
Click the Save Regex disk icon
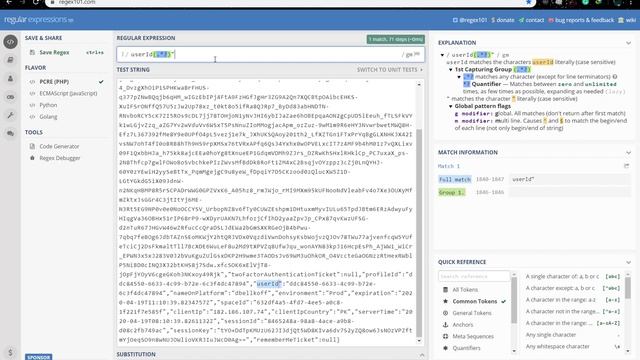[x=32, y=52]
